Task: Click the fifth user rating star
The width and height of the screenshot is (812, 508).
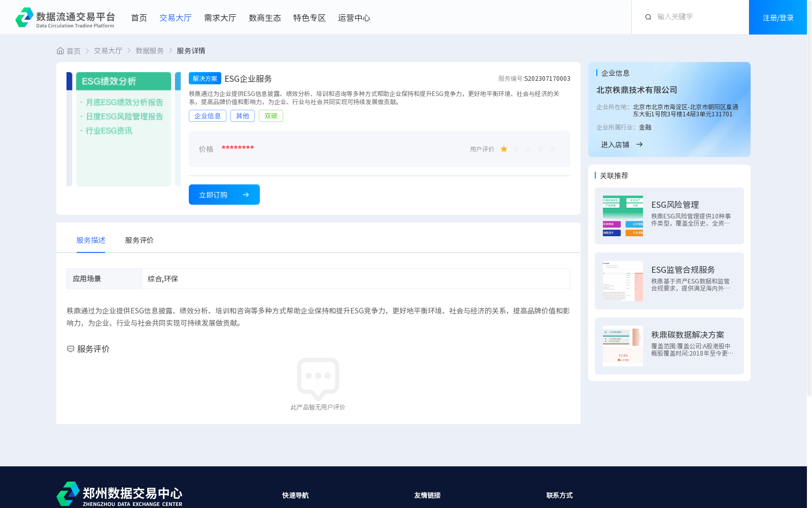Action: pyautogui.click(x=553, y=149)
